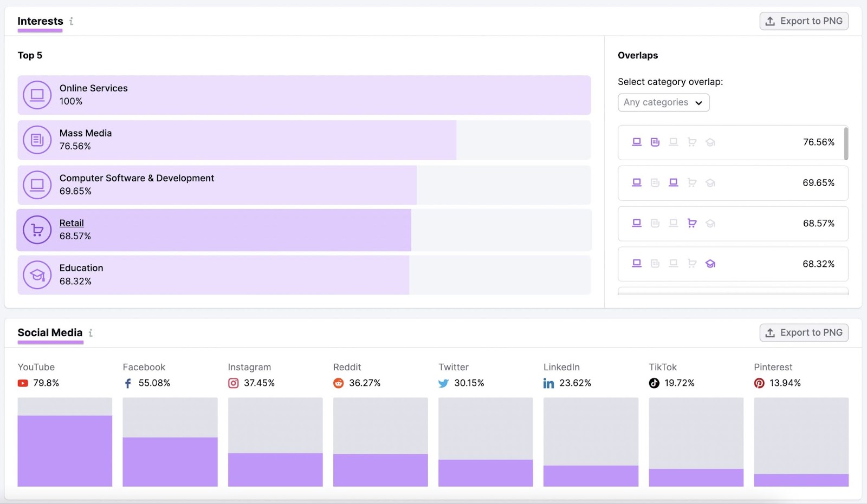Toggle the cart icon in the 68.57% overlap row
Screen dimensions: 867x504
pos(692,223)
